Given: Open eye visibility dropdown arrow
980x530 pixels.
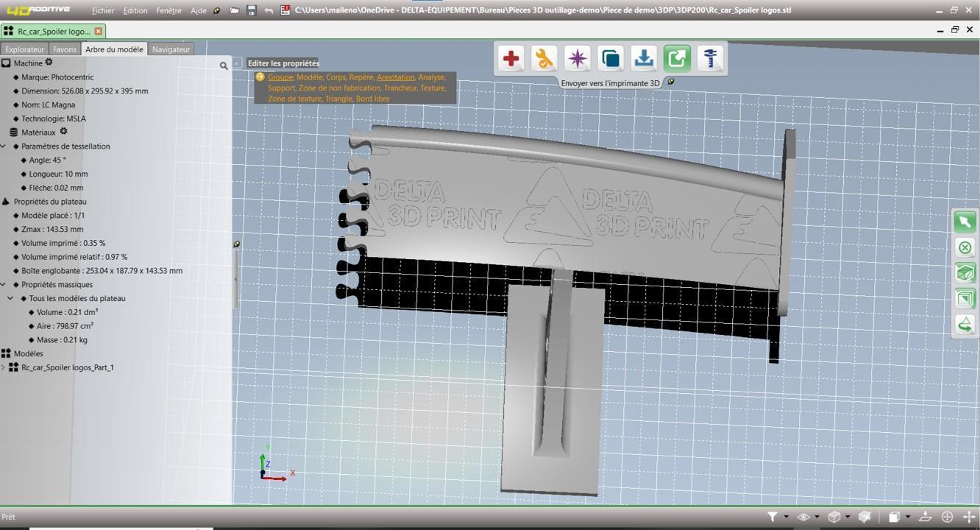Looking at the screenshot, I should (x=817, y=517).
